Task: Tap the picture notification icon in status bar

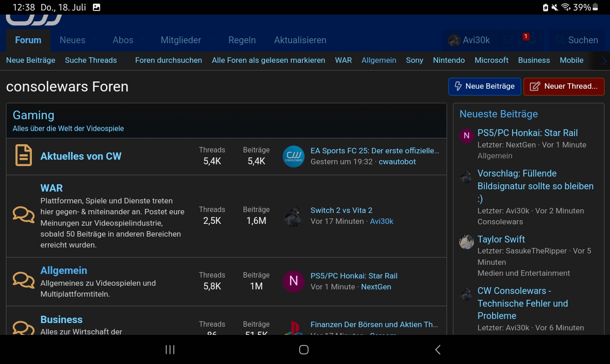Action: tap(97, 7)
